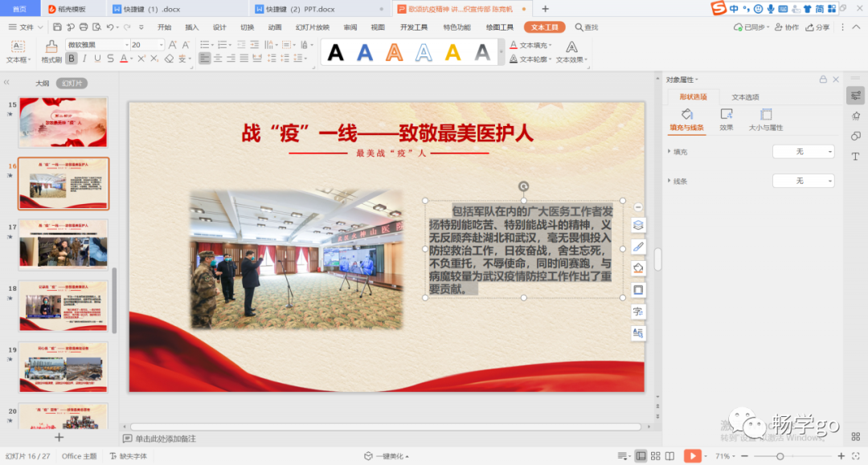The image size is (868, 465).
Task: Open the Line (线条) dropdown set to 无
Action: [x=803, y=181]
